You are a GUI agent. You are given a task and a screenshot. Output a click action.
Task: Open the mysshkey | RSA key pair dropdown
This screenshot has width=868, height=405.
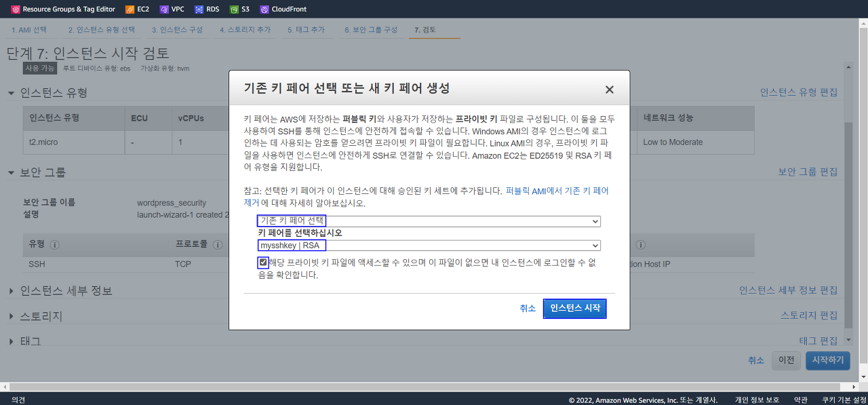(429, 246)
